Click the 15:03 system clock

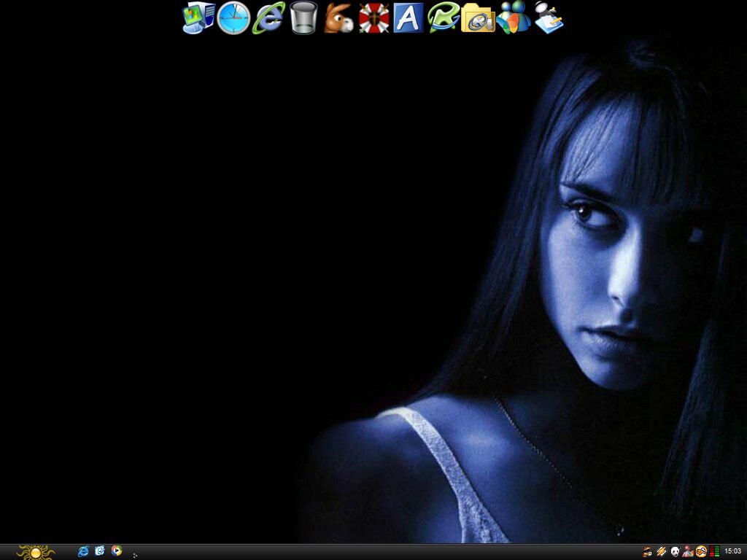coord(732,552)
